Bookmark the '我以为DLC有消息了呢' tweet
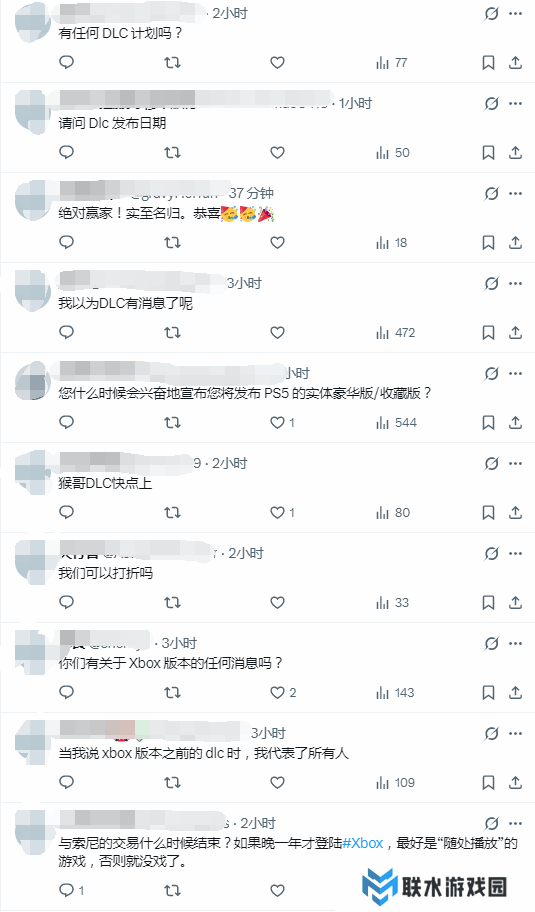Screen dimensions: 535x912 [488, 333]
